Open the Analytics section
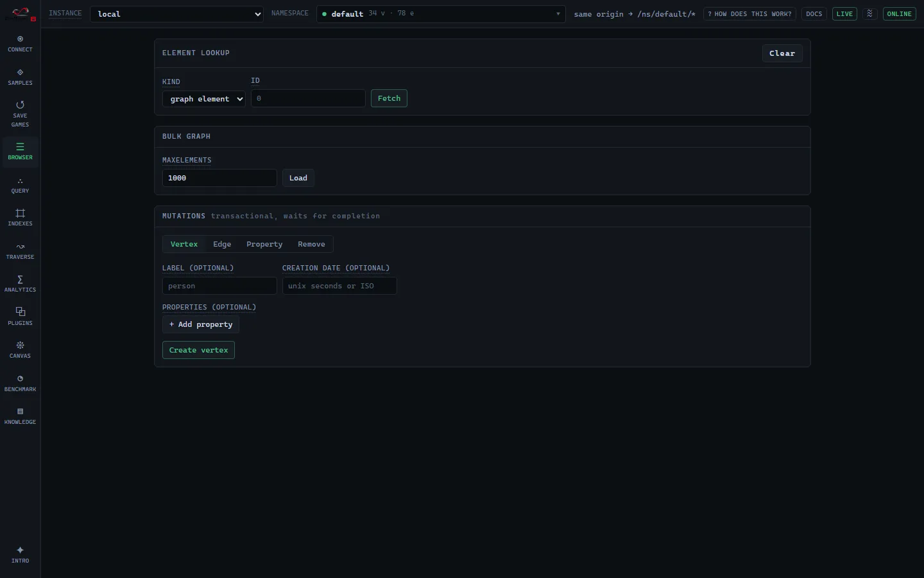Screen dimensions: 924x578 [x=20, y=284]
